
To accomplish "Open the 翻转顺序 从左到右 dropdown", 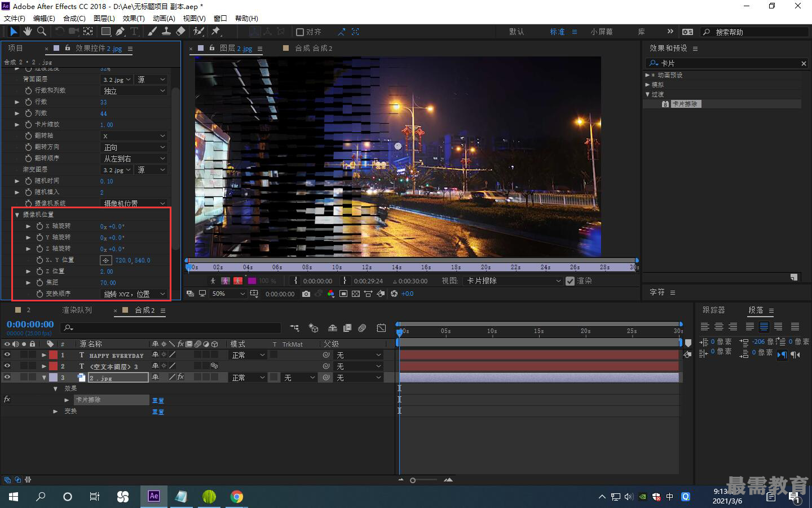I will click(134, 159).
